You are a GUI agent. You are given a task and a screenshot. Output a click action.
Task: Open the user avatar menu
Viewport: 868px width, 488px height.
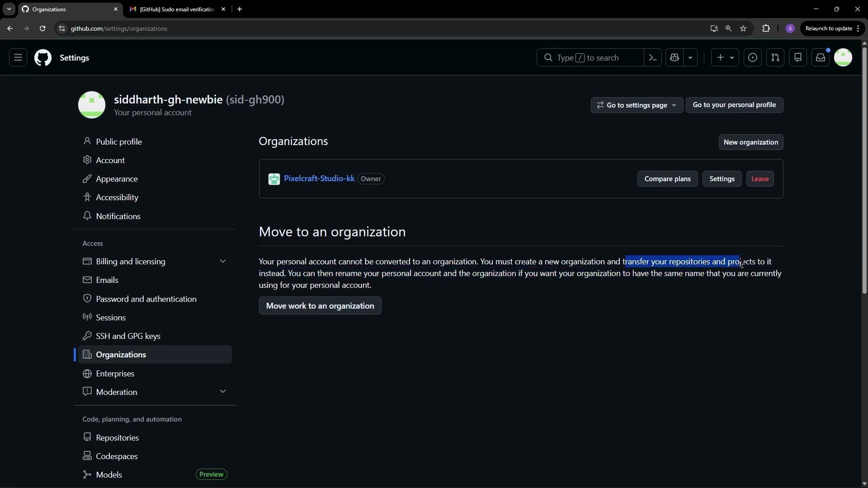pyautogui.click(x=843, y=58)
